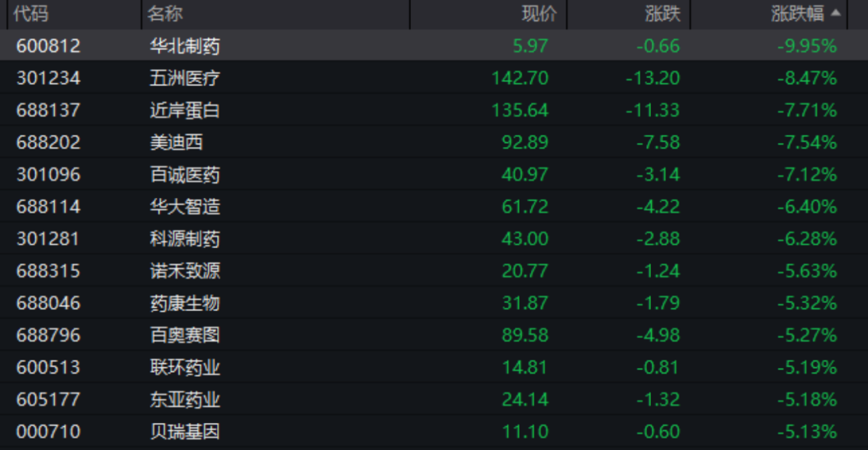Click the price 89.58
The image size is (868, 450).
tap(524, 334)
